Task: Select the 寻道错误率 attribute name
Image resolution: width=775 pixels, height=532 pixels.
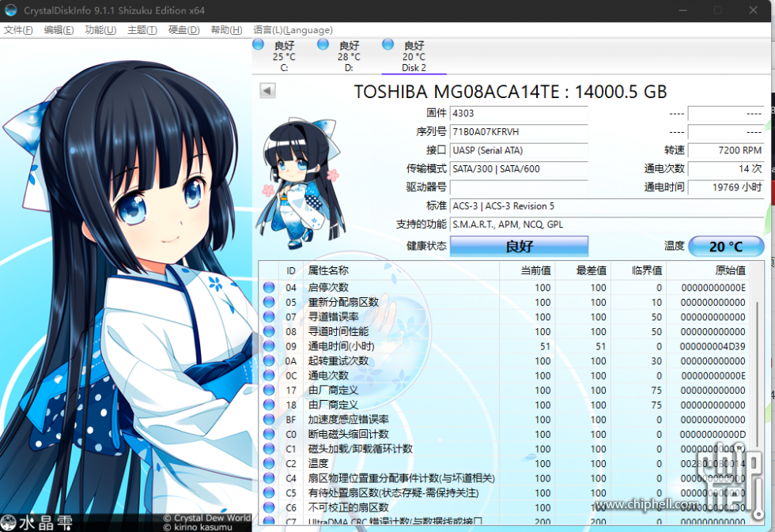Action: 334,317
